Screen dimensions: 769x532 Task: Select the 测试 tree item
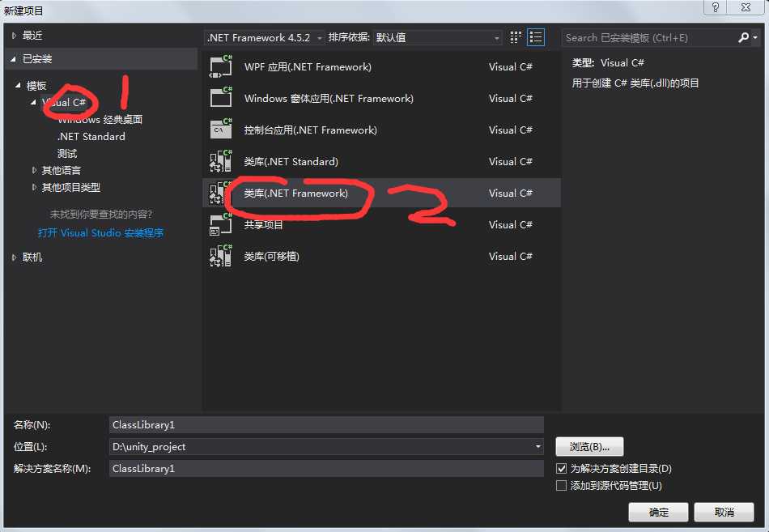coord(67,154)
